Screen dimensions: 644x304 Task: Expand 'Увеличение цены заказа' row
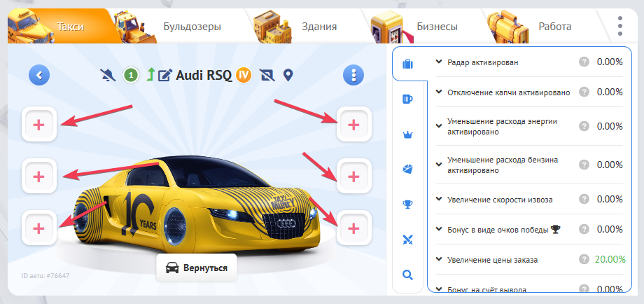point(439,259)
